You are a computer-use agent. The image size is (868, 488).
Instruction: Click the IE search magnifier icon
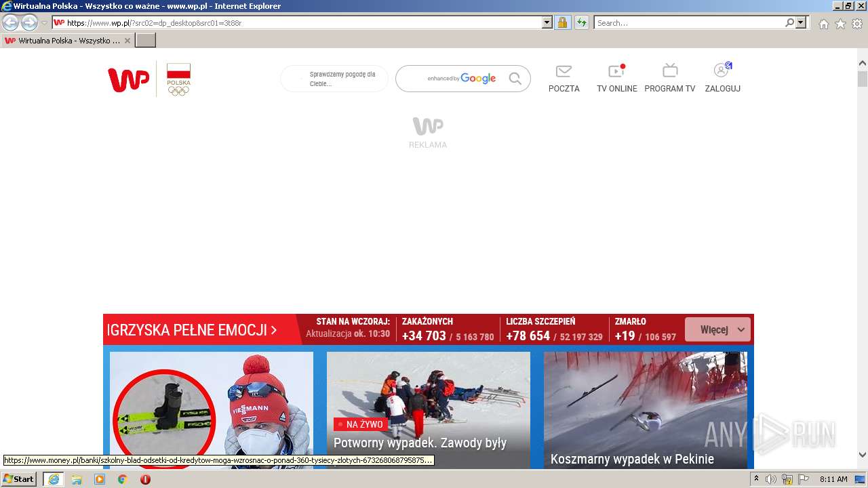point(789,23)
